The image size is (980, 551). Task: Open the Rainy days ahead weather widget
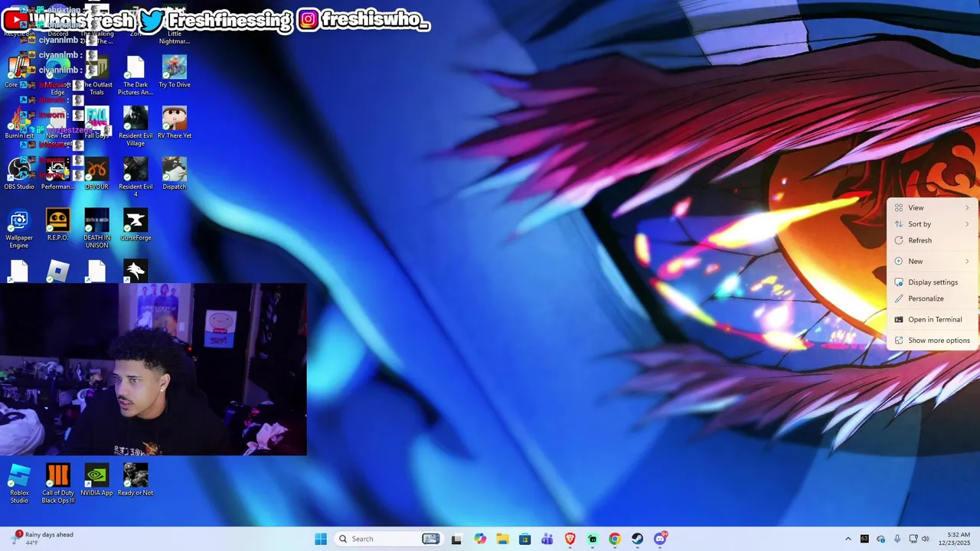point(43,539)
